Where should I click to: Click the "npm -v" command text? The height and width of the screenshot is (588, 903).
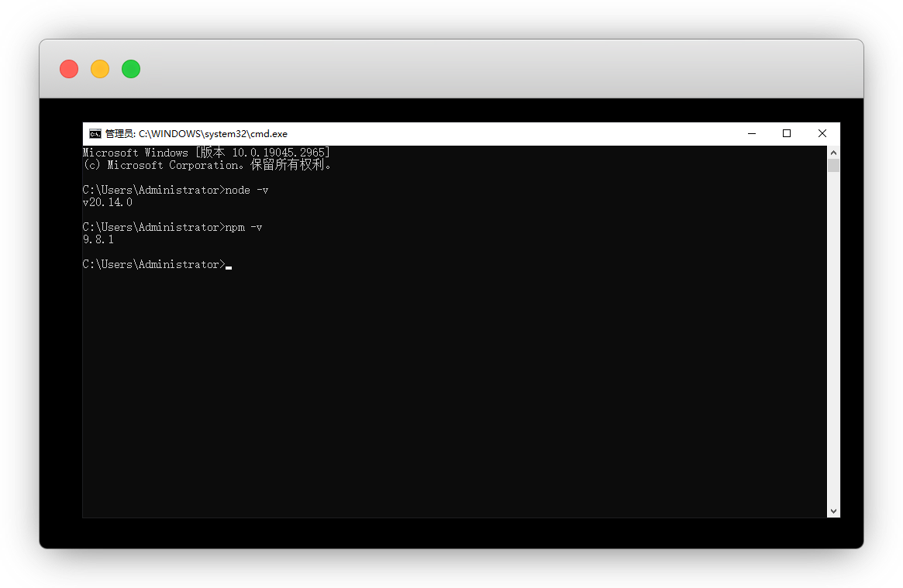pos(243,227)
